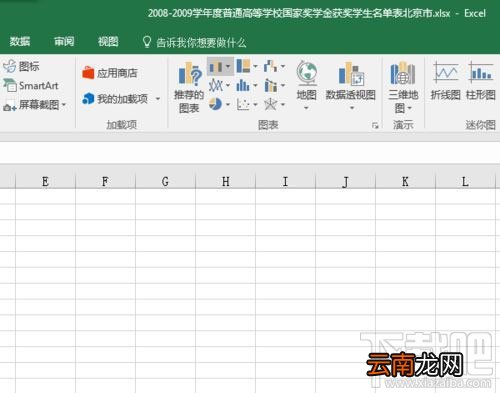Open the Store (应用商店) add-ins
Image resolution: width=500 pixels, height=393 pixels.
tap(110, 73)
